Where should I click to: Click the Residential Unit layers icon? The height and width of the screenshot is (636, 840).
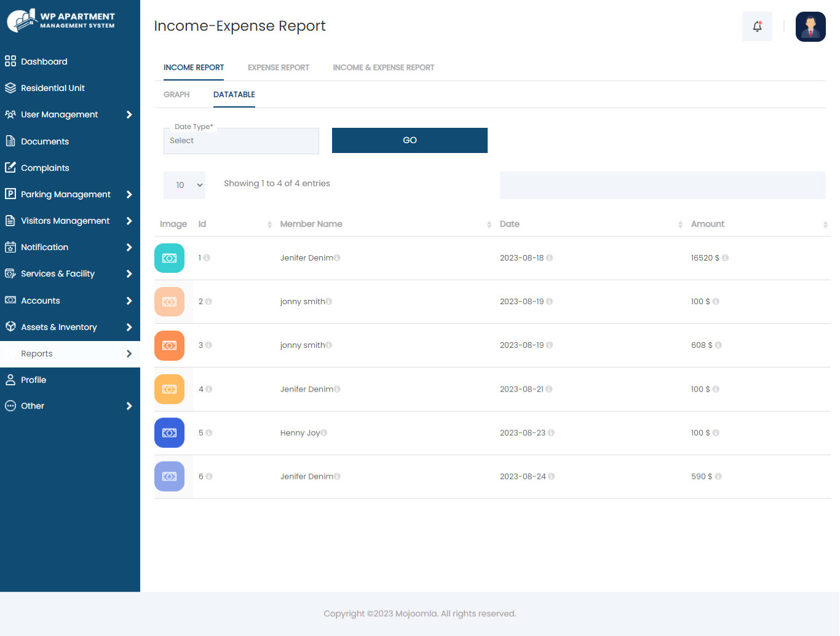[x=10, y=88]
